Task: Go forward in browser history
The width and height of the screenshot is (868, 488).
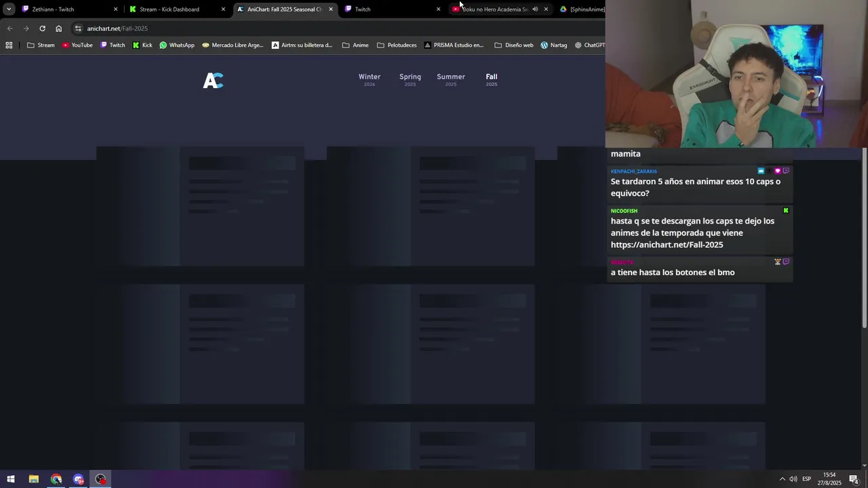Action: coord(26,28)
